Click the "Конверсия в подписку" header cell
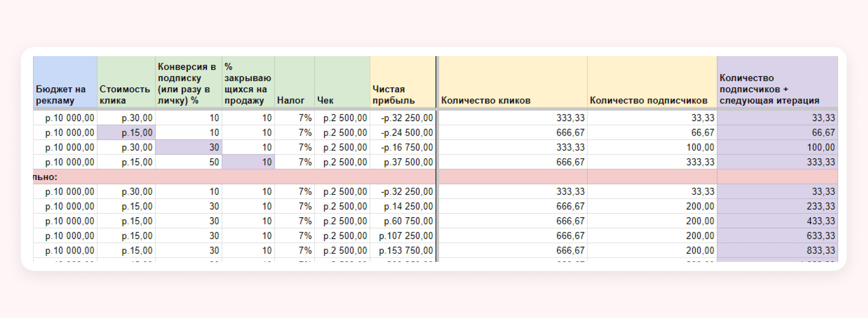868x318 pixels. click(x=188, y=82)
